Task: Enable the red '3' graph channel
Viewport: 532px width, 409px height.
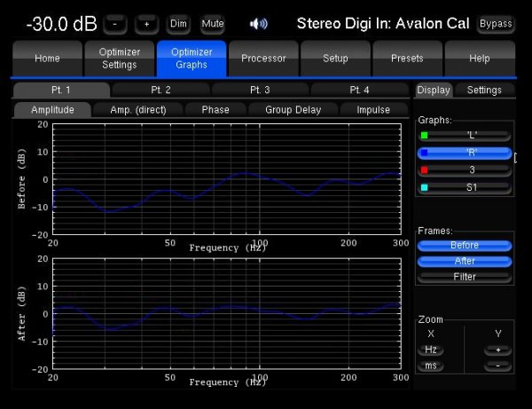Action: pos(465,169)
